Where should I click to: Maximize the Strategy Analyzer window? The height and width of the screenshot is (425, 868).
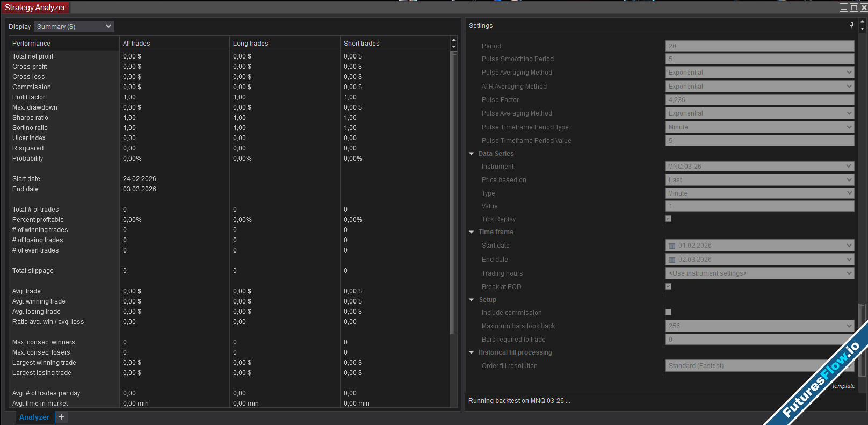(x=854, y=8)
